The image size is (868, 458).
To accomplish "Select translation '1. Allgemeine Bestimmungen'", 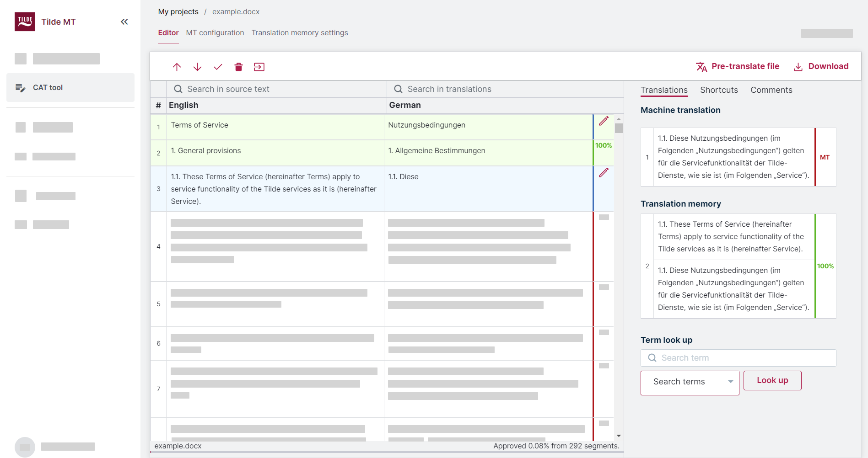I will (x=437, y=150).
